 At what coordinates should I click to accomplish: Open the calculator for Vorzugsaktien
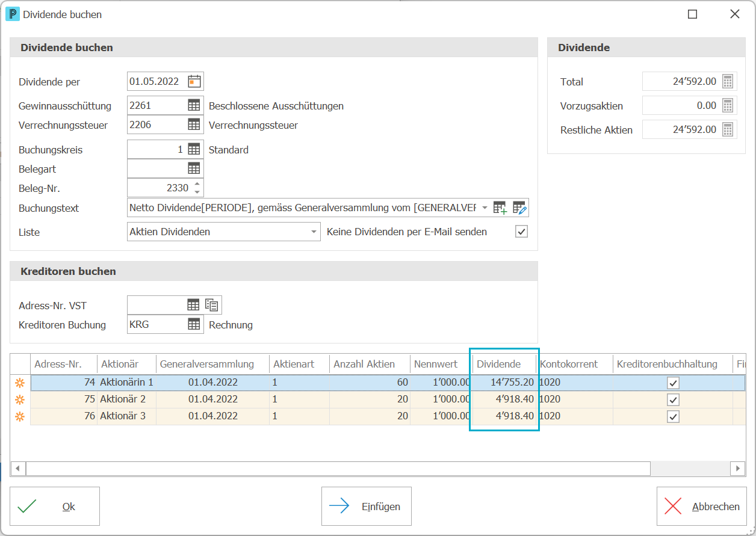click(728, 105)
